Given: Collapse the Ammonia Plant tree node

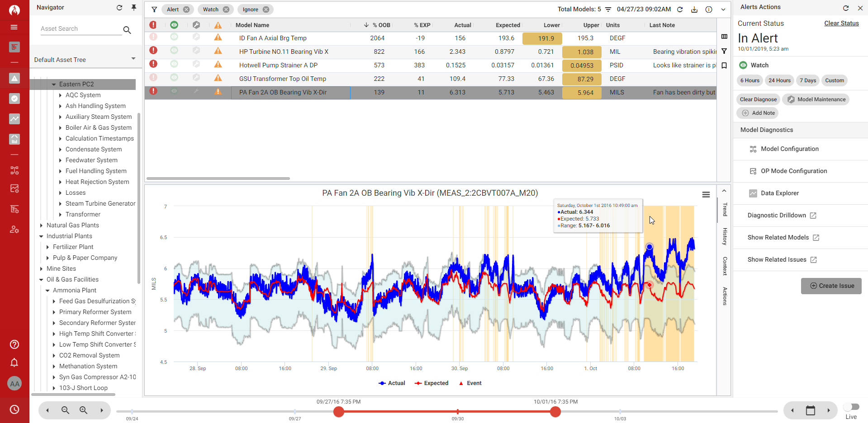Looking at the screenshot, I should click(47, 290).
